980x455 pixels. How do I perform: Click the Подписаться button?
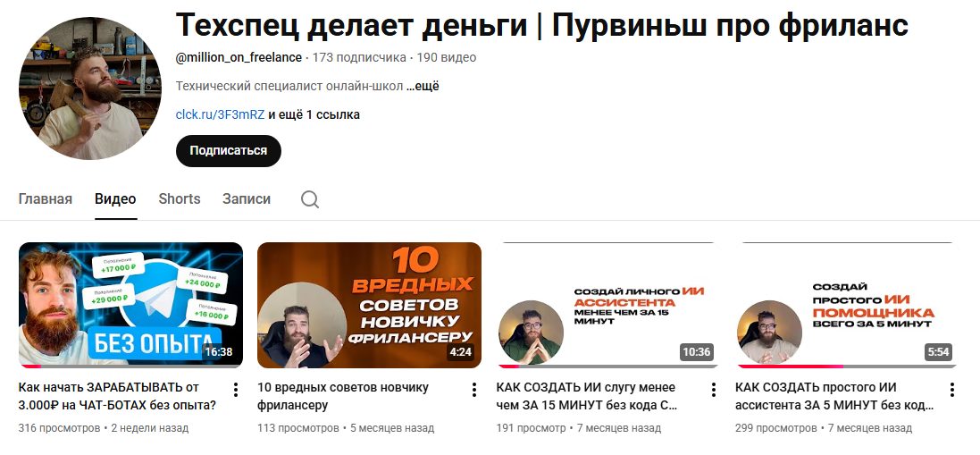tap(228, 151)
